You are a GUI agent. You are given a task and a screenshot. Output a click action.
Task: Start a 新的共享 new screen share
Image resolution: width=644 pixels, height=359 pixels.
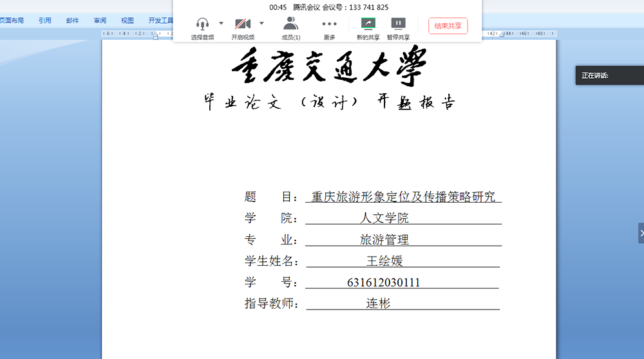coord(368,24)
